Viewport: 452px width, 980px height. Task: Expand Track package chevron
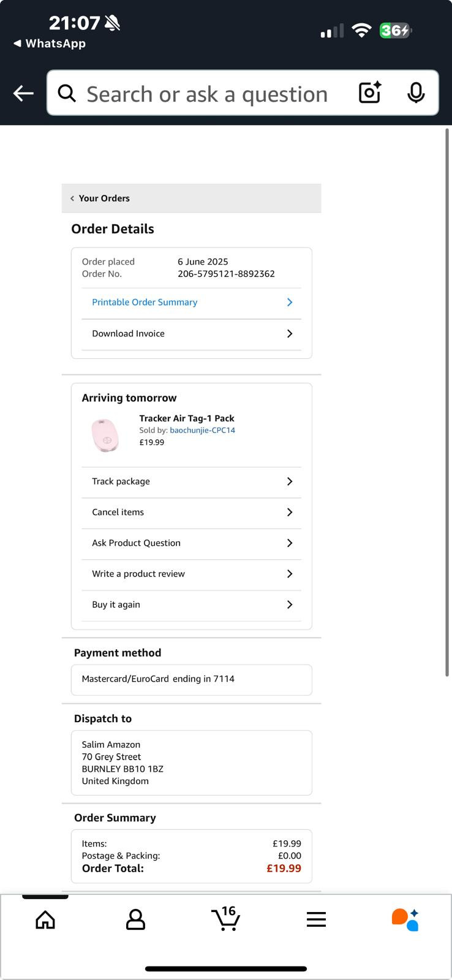(290, 481)
